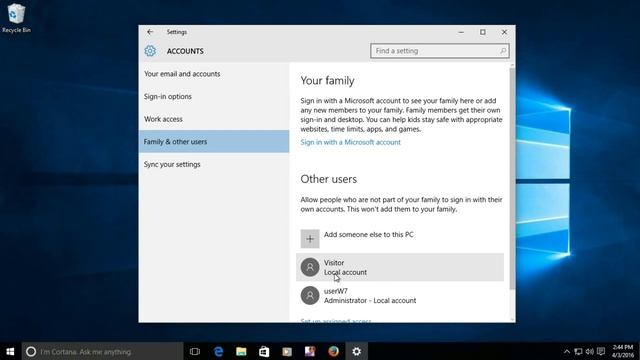Click Sign in with a Microsoft account link
This screenshot has height=360, width=640.
click(351, 142)
